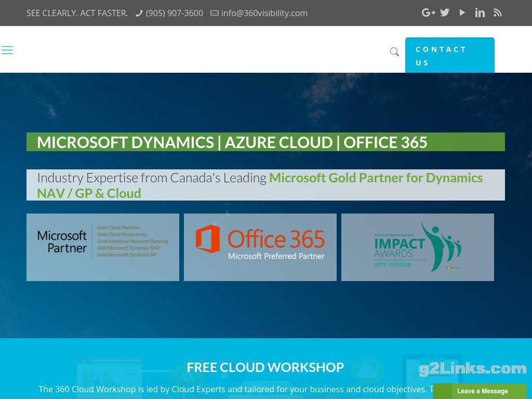
Task: Click the Microsoft Dynamics Azure Cloud headline banner
Action: (x=265, y=142)
